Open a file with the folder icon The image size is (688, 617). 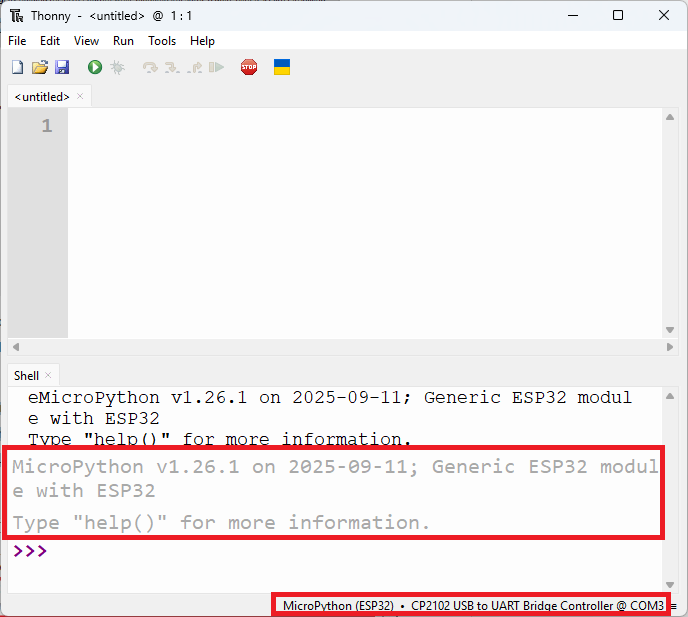pos(39,67)
